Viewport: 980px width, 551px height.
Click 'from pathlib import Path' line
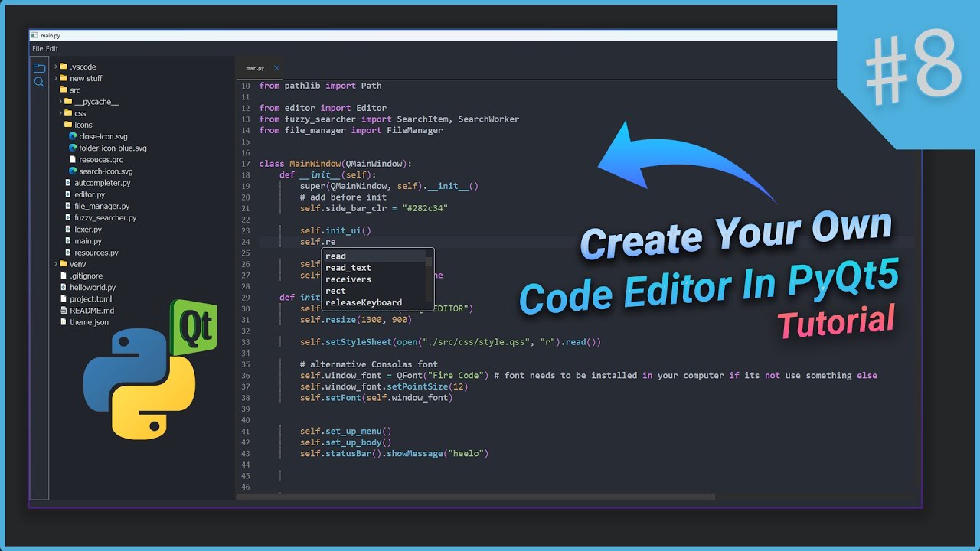pyautogui.click(x=320, y=86)
